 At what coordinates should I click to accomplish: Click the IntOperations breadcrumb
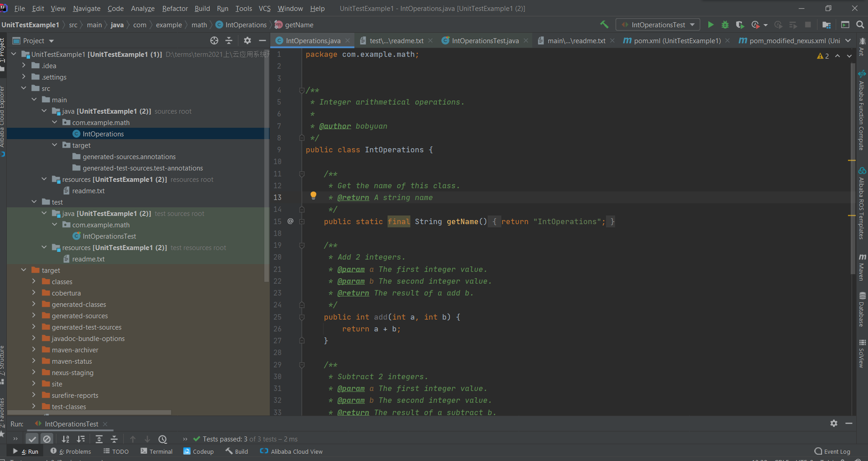pos(241,25)
